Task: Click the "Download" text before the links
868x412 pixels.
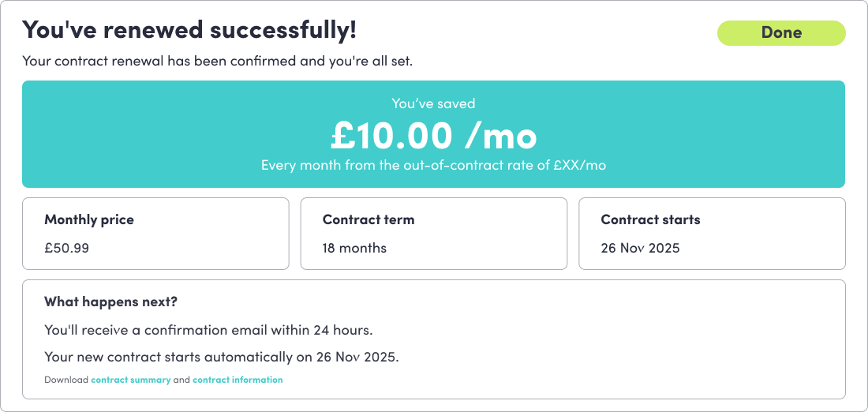Action: pyautogui.click(x=66, y=380)
